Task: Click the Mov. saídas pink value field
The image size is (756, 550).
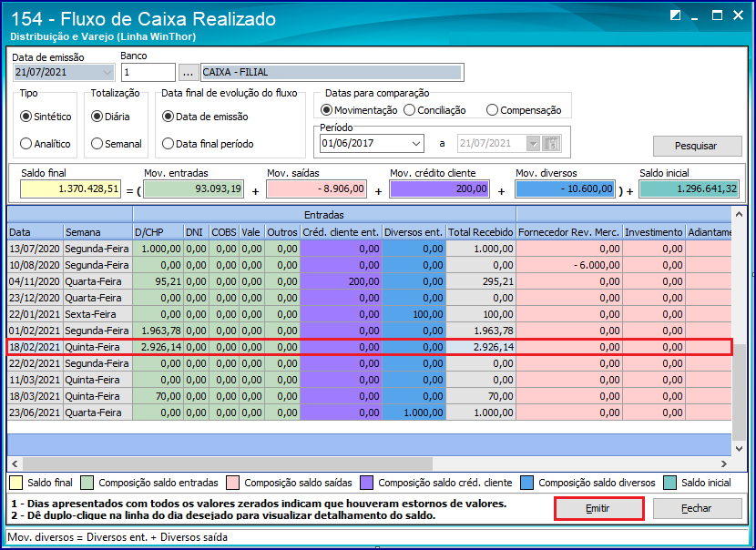Action: pos(317,189)
